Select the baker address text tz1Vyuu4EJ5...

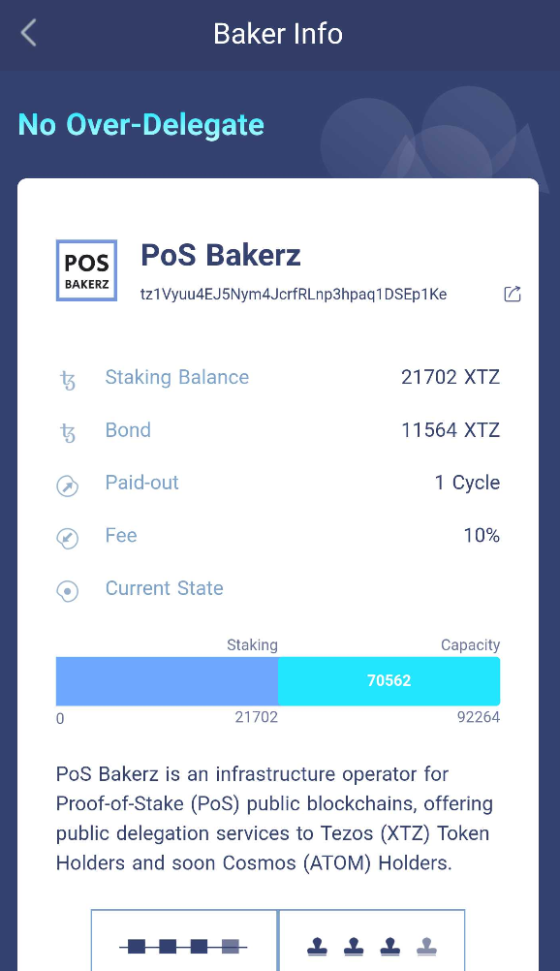294,295
